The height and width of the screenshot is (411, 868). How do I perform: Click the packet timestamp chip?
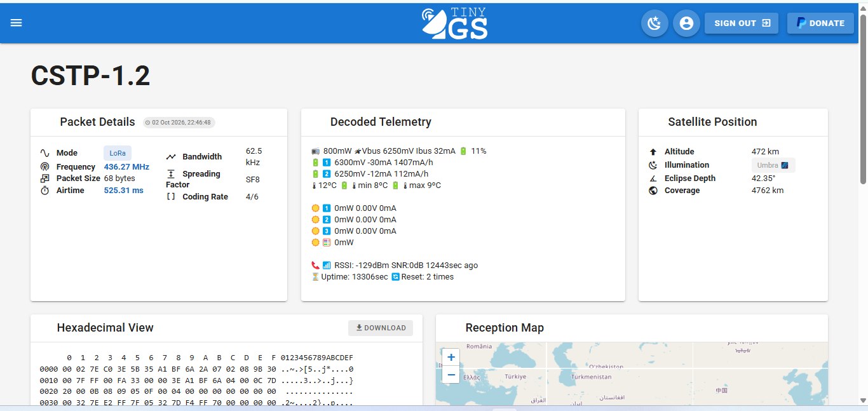point(179,123)
